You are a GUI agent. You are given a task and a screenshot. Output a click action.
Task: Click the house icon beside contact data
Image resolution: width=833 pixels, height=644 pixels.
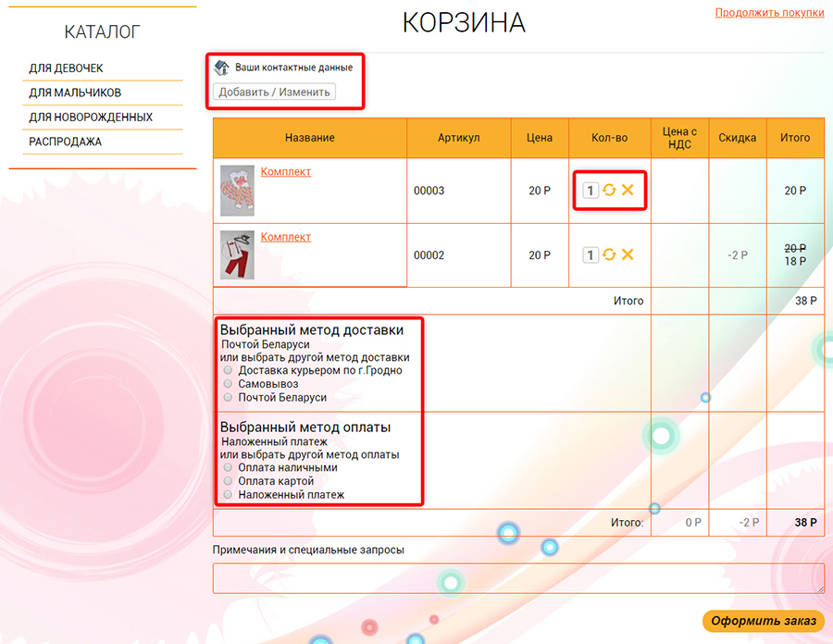pos(221,68)
